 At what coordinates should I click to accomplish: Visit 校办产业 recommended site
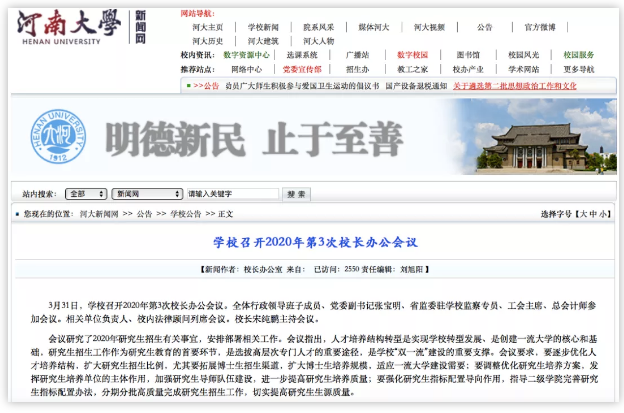tap(468, 70)
